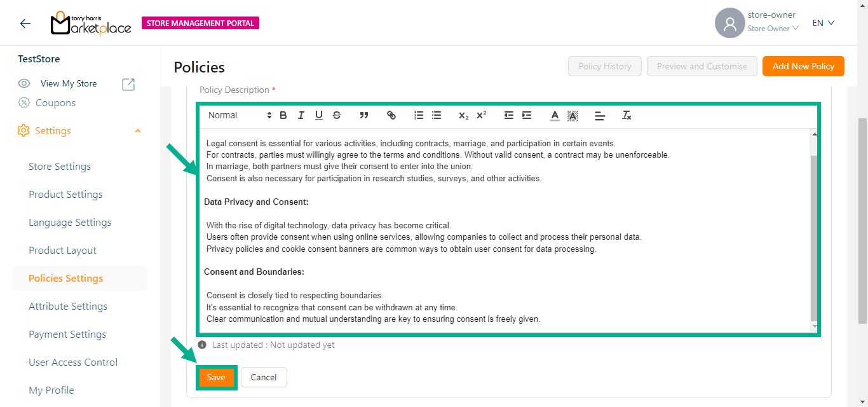
Task: Open the text color picker
Action: (x=555, y=115)
